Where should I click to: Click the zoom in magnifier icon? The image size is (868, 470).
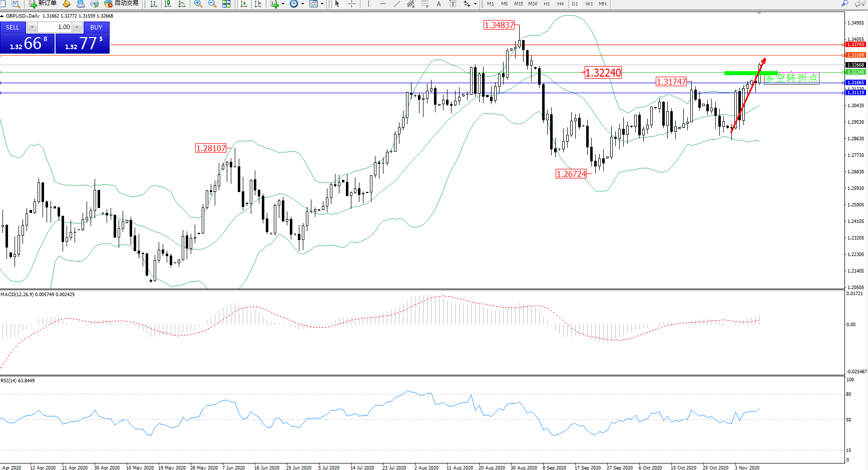(x=198, y=4)
